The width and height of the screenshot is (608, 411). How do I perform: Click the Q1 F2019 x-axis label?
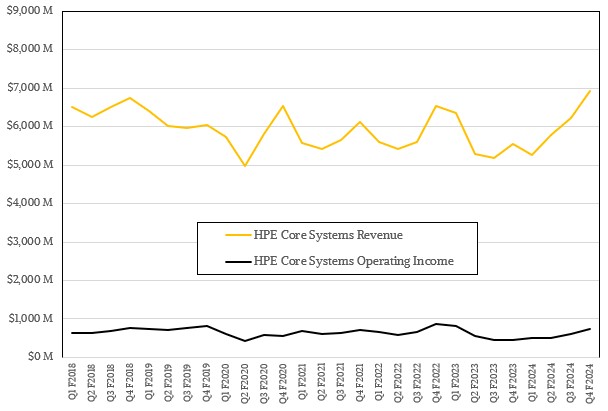[149, 382]
